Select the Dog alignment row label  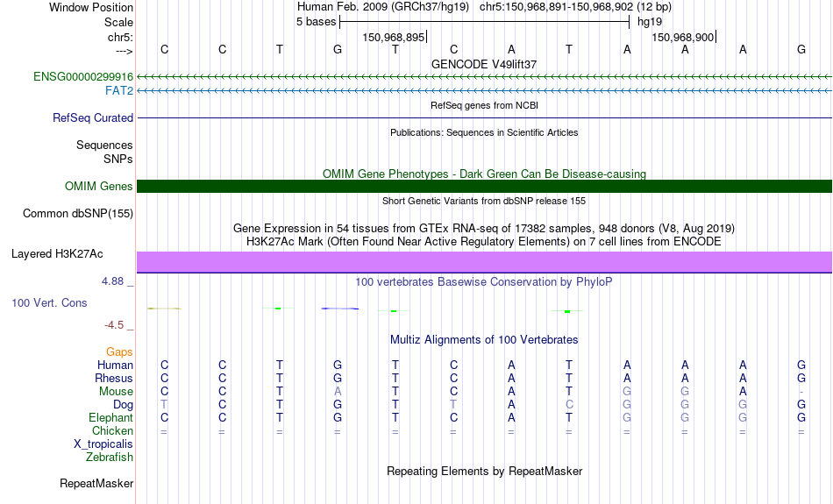coord(124,405)
